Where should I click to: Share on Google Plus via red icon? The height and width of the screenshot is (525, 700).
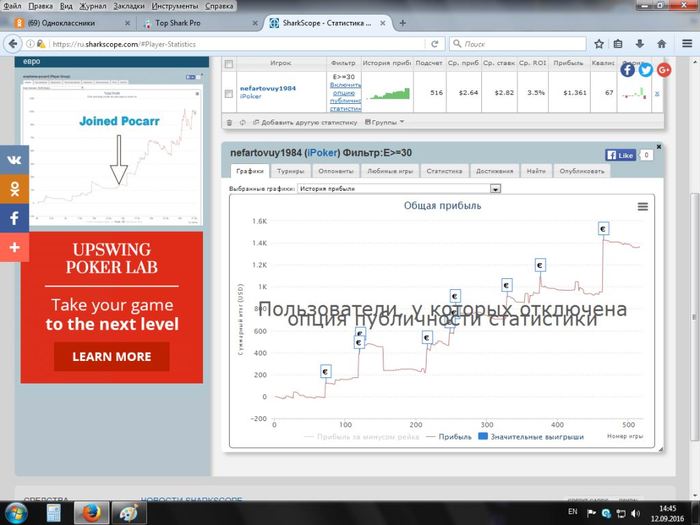[x=664, y=70]
